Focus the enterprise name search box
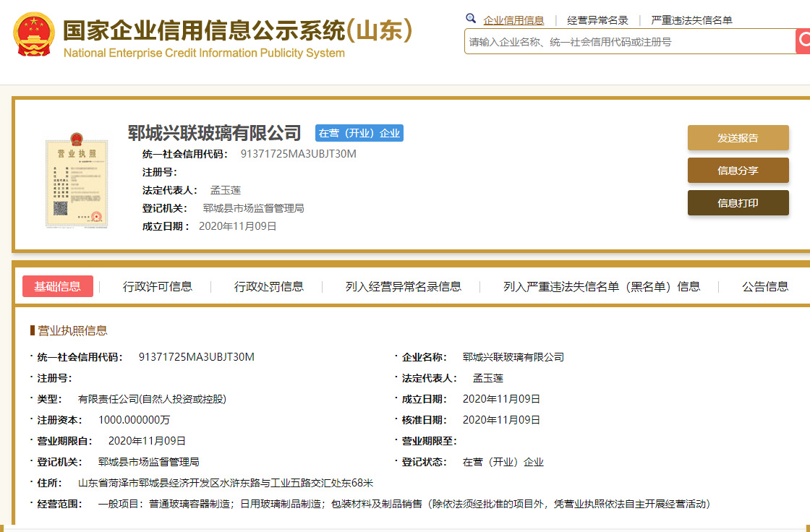The height and width of the screenshot is (532, 810). pos(628,42)
